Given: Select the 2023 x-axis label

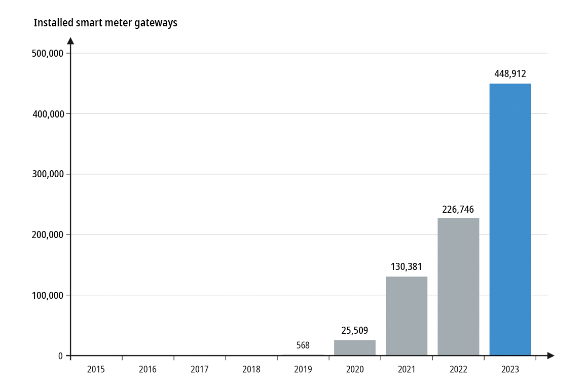Looking at the screenshot, I should click(x=510, y=370).
